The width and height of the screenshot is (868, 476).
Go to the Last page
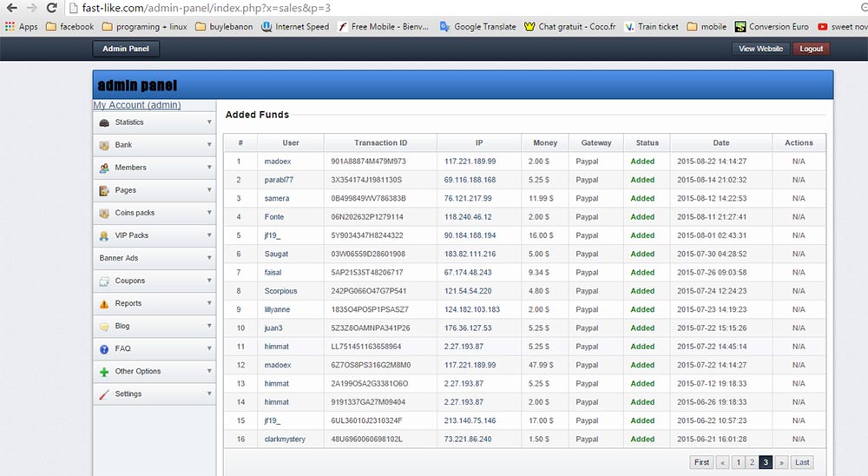(802, 462)
